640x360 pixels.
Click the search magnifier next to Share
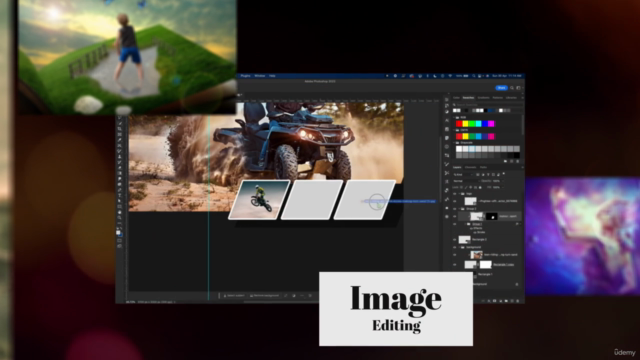pos(512,88)
